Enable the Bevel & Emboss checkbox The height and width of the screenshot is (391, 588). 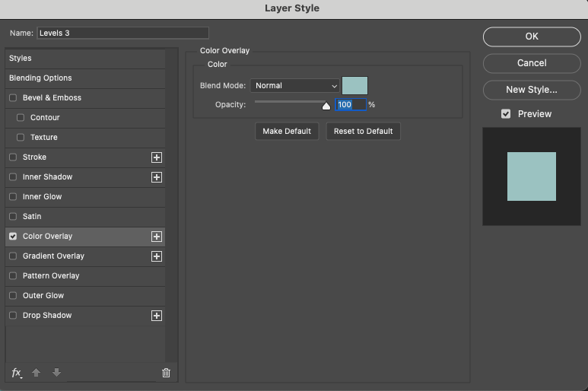(x=13, y=98)
